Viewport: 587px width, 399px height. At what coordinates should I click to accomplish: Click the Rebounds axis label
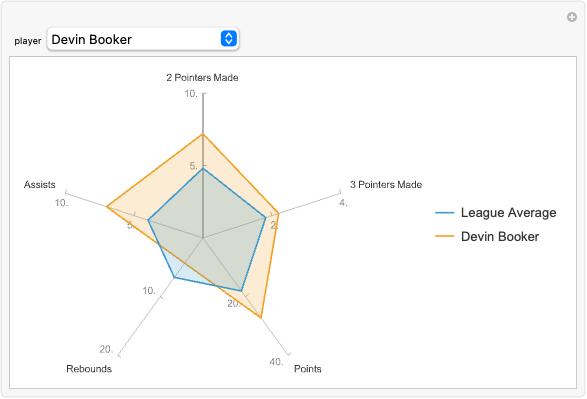click(x=89, y=369)
